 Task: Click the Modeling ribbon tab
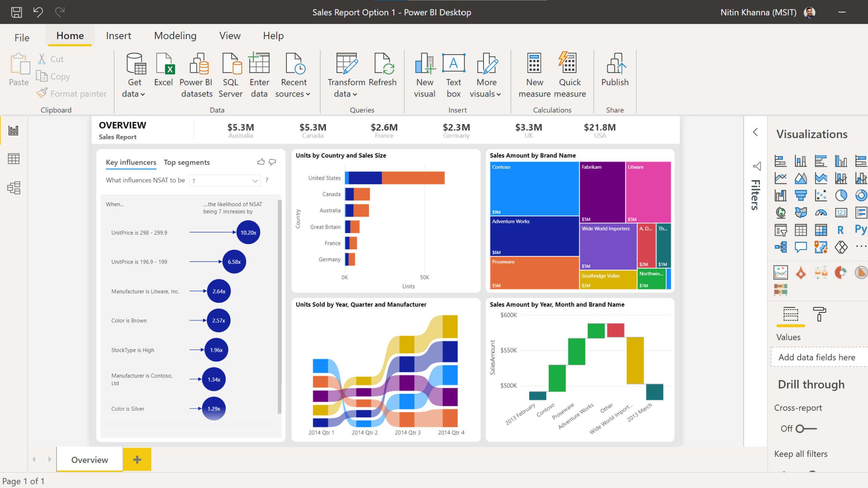tap(175, 36)
